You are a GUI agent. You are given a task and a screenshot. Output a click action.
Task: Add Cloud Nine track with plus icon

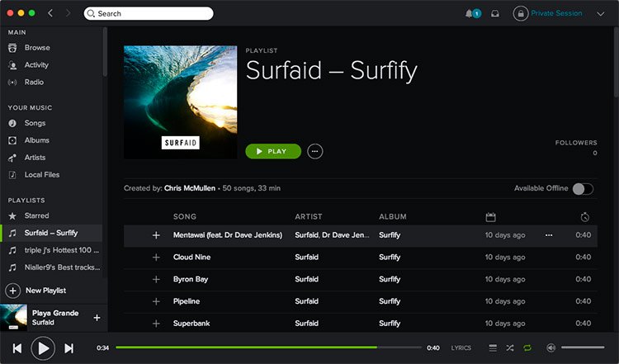[x=156, y=258]
